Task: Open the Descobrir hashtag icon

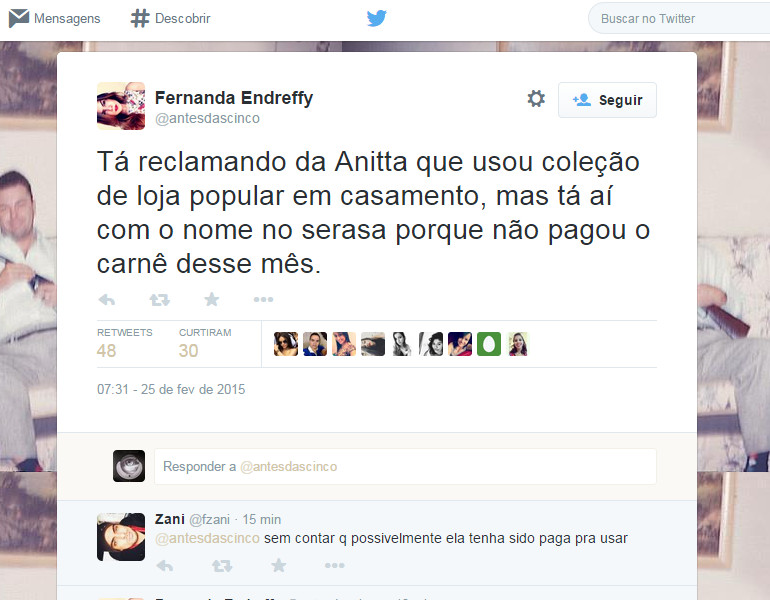Action: 140,18
